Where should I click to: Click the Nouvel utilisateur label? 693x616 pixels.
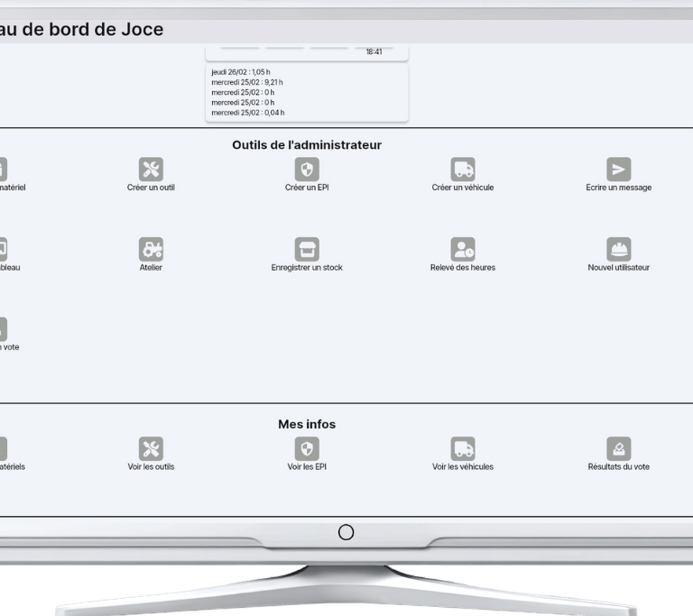tap(619, 267)
